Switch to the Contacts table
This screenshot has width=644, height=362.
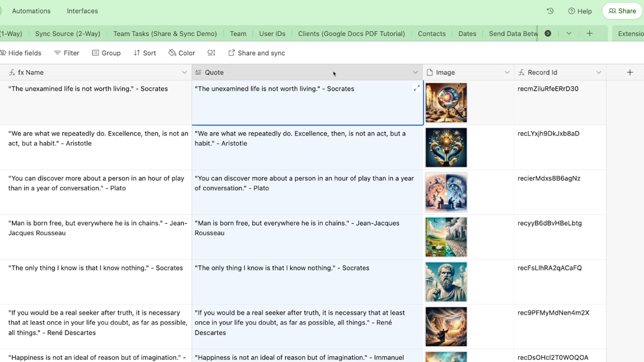coord(432,34)
